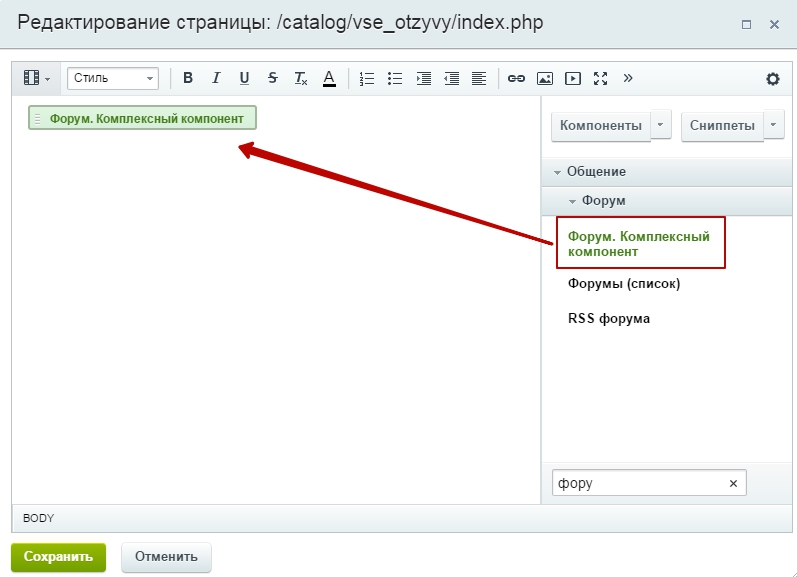Insert a numbered list
This screenshot has height=577, width=797.
[x=367, y=78]
